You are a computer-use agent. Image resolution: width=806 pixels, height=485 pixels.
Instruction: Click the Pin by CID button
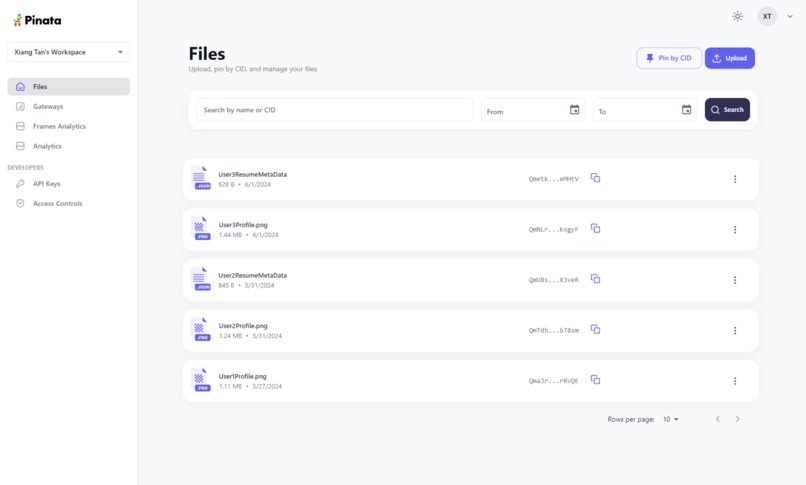[x=669, y=58]
